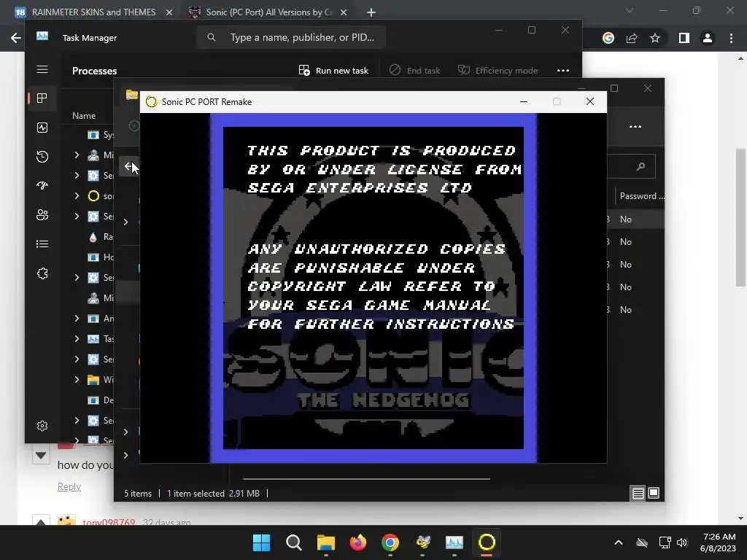
Task: Open Firefox from taskbar
Action: pos(357,542)
